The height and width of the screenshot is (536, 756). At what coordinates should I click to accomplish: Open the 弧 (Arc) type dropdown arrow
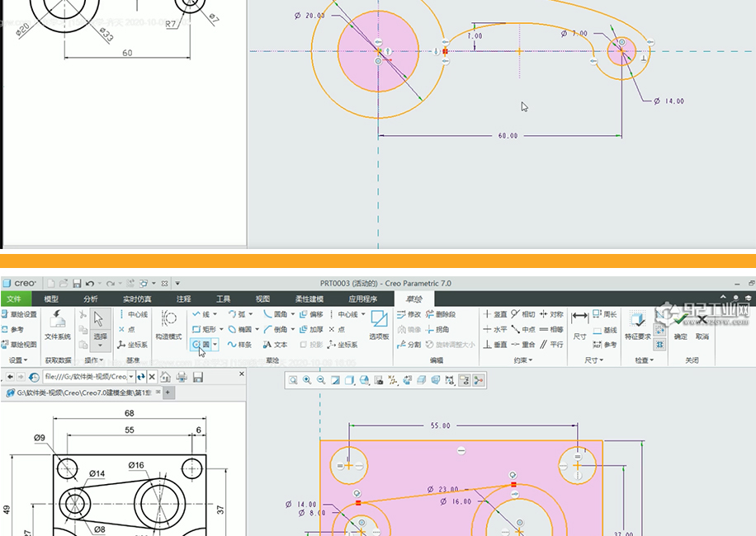(x=251, y=314)
